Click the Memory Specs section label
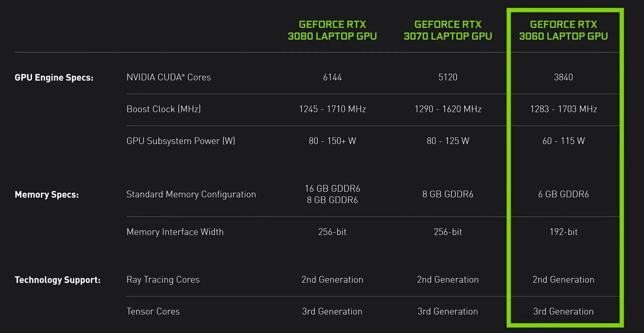Image resolution: width=644 pixels, height=333 pixels. coord(47,195)
